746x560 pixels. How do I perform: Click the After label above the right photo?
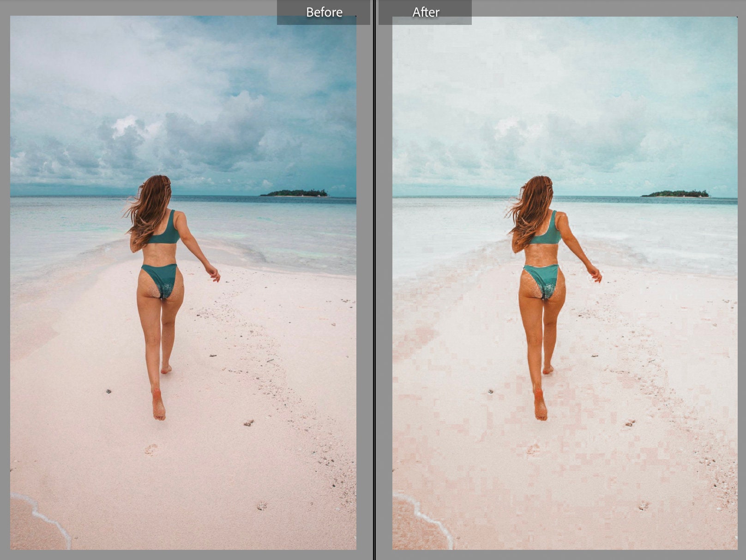tap(426, 12)
